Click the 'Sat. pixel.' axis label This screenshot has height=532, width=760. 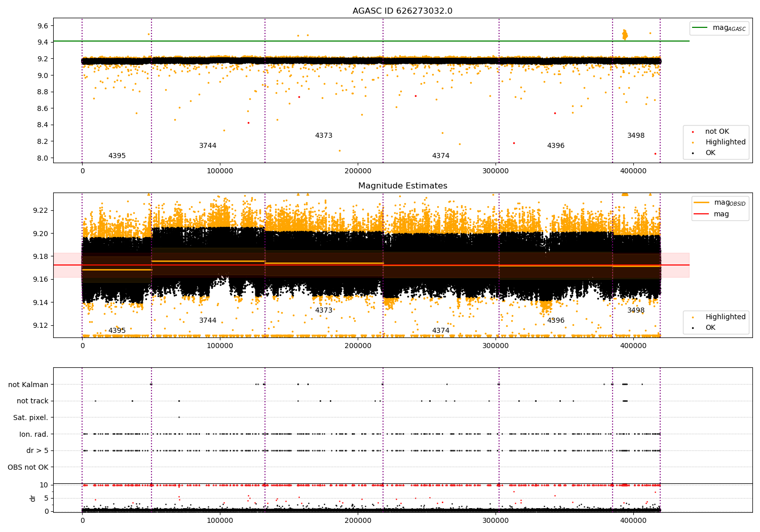[x=31, y=417]
